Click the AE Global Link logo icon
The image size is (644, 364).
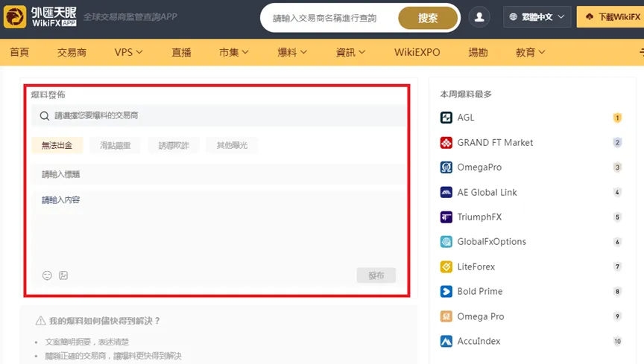point(446,193)
